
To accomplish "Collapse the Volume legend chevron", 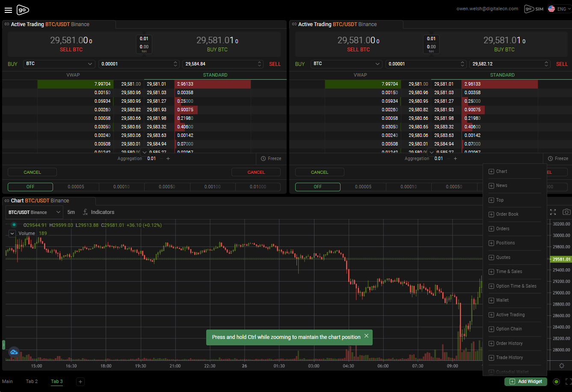I will tap(12, 234).
